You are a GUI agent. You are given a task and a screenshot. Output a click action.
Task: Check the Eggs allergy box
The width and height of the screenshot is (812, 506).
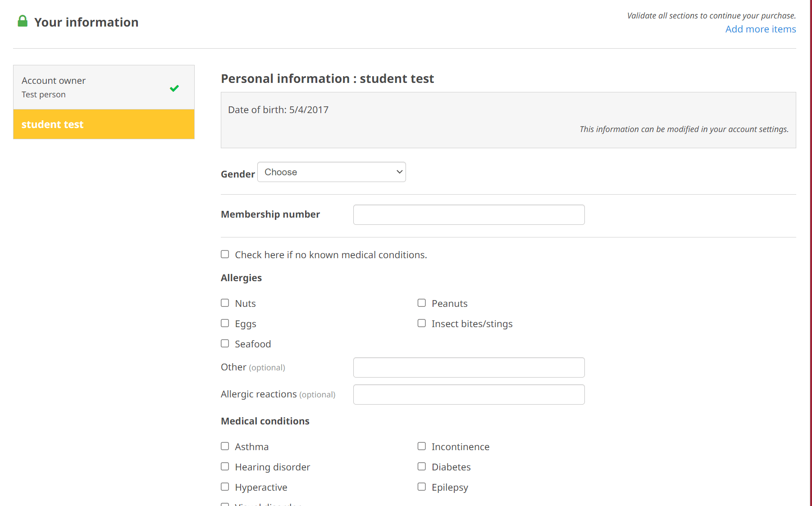[x=225, y=323]
